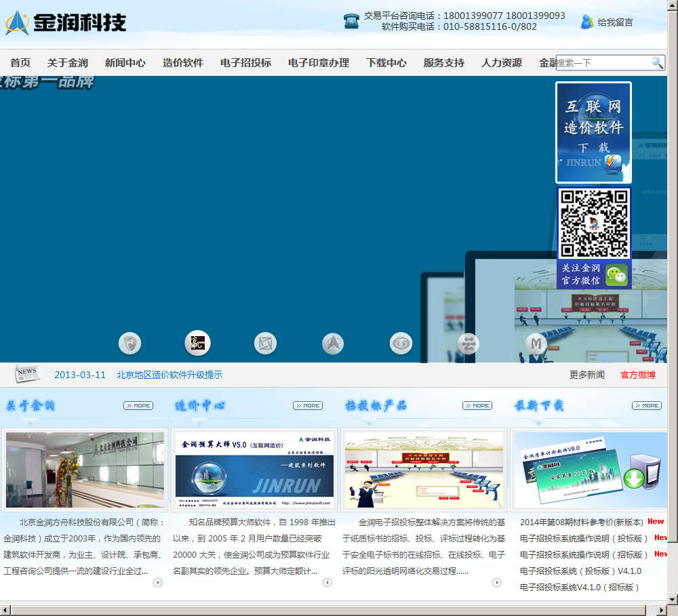Click the round arrow under 造价中心 text
678x616 pixels.
327,582
